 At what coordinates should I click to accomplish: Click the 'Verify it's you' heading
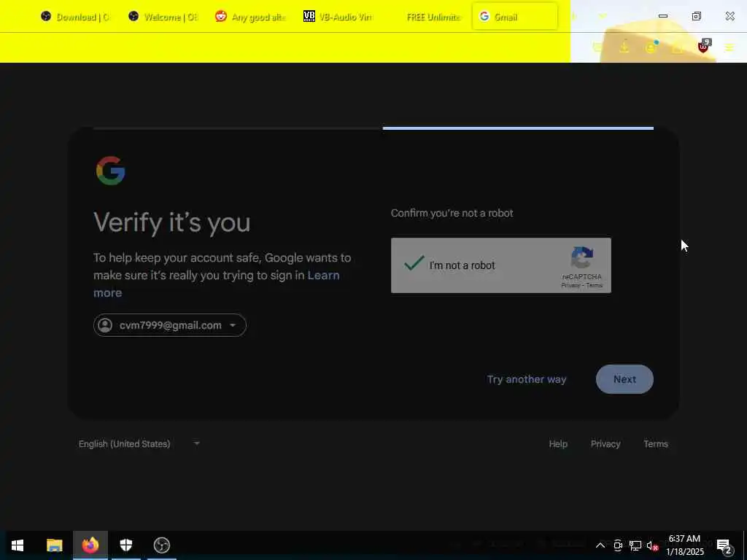[x=172, y=222]
